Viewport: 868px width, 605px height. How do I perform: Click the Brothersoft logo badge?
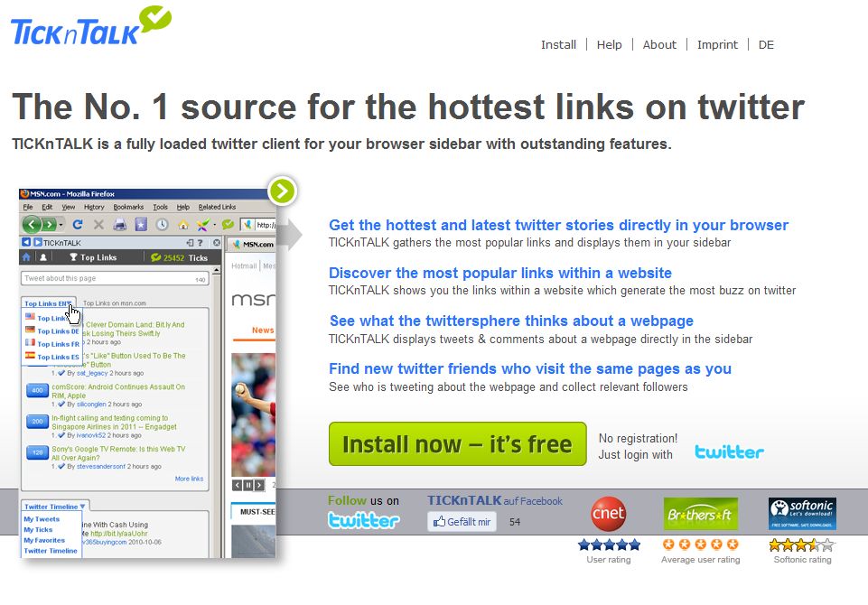(700, 514)
